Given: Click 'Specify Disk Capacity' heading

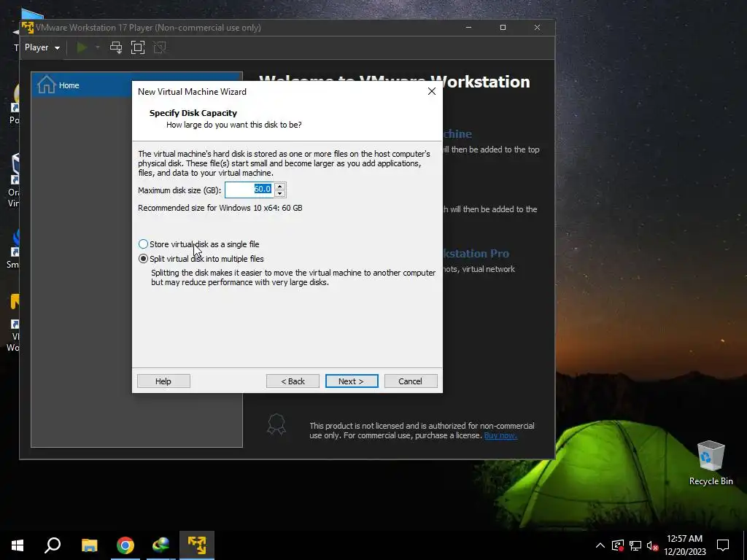Looking at the screenshot, I should (x=193, y=113).
